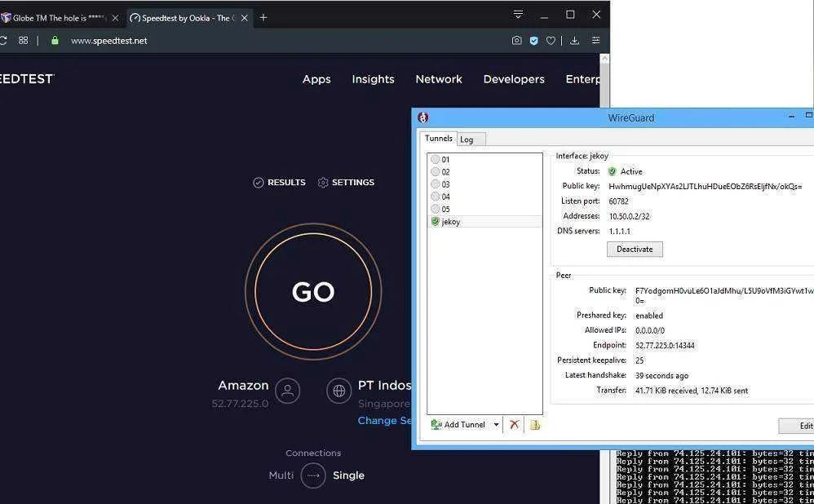Close the Globe TM browser tab

pos(115,18)
